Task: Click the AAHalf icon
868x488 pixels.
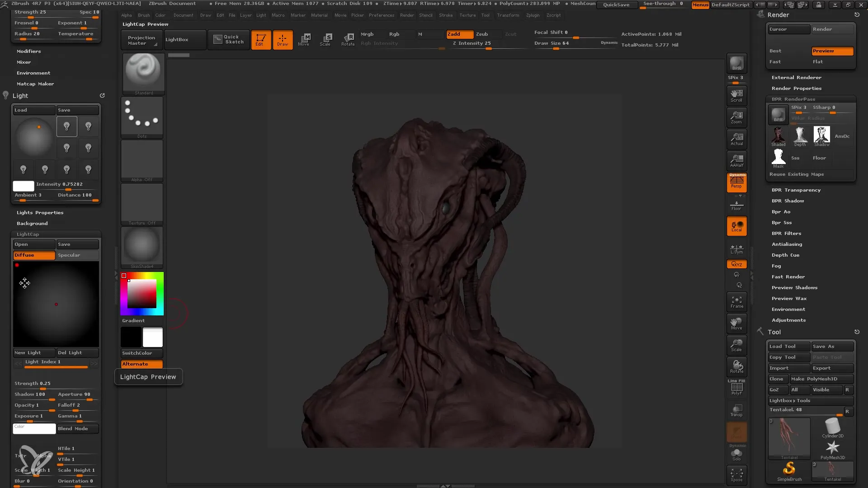Action: [x=736, y=160]
